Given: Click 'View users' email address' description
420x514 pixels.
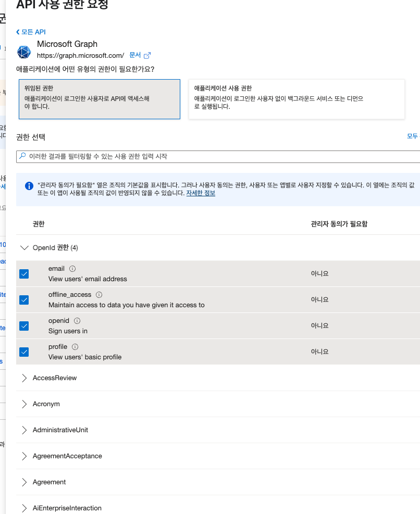Looking at the screenshot, I should pos(88,279).
